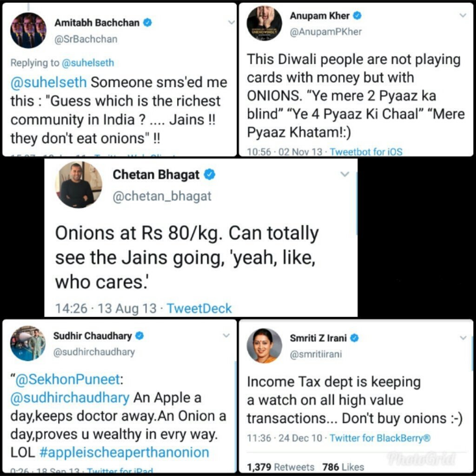
Task: Expand the dropdown on Smriti Z Irani's tweet
Action: pos(463,337)
